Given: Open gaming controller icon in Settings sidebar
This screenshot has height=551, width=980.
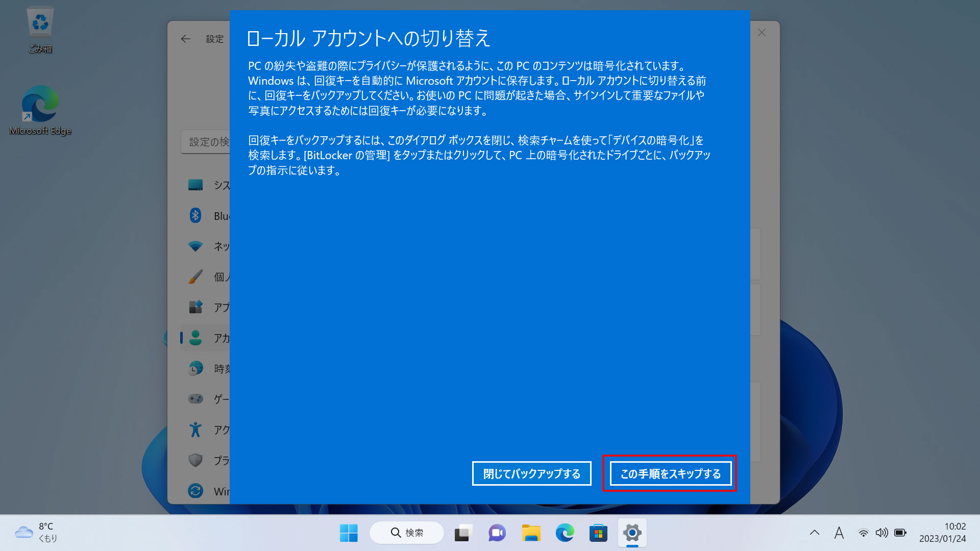Looking at the screenshot, I should point(195,399).
